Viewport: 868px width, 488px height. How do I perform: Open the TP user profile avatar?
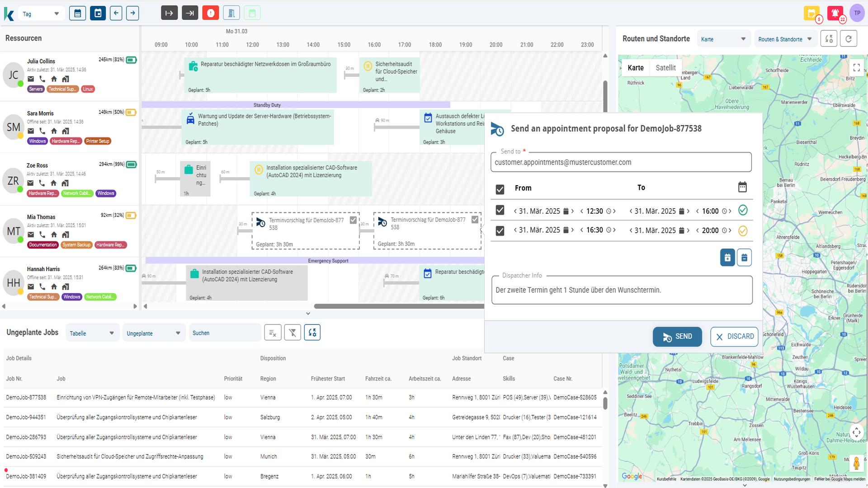[857, 13]
